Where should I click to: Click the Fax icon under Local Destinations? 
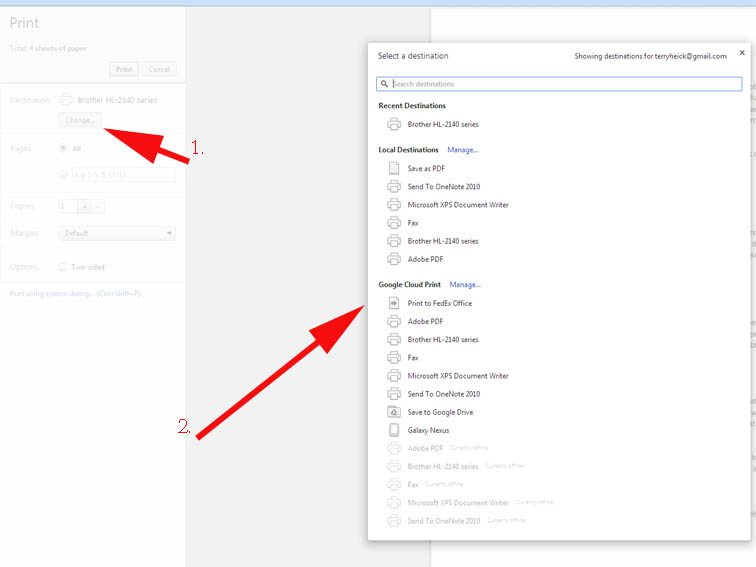pos(394,223)
